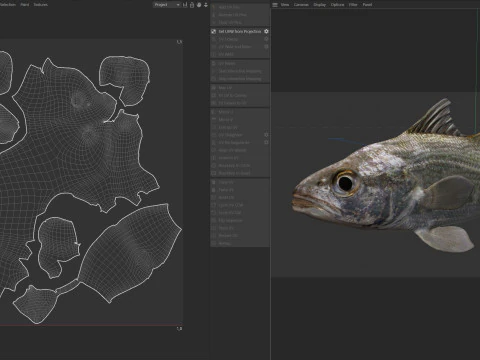Open UV Straighten settings gear
This screenshot has height=360, width=480.
(x=266, y=135)
